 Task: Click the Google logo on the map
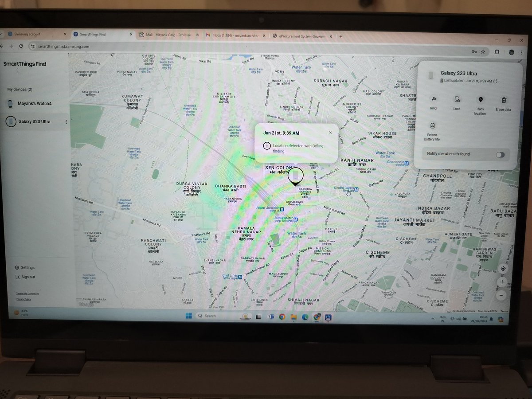point(86,304)
